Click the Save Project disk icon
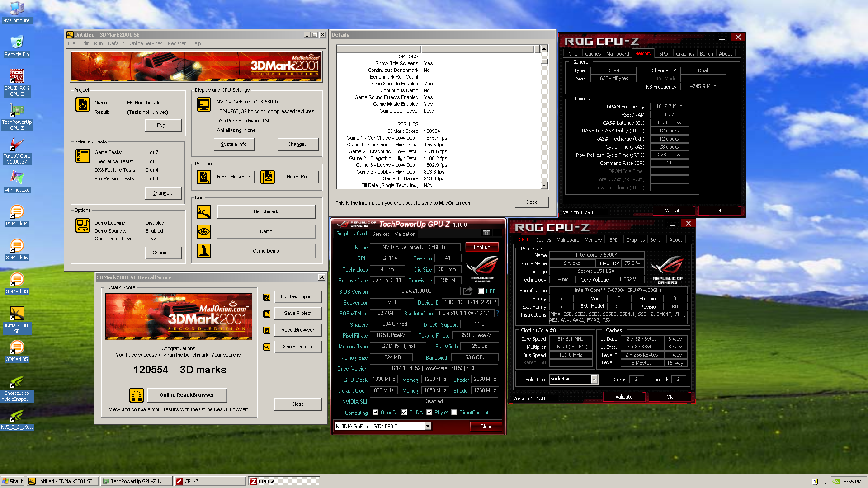Screen dimensions: 868x488 267,314
